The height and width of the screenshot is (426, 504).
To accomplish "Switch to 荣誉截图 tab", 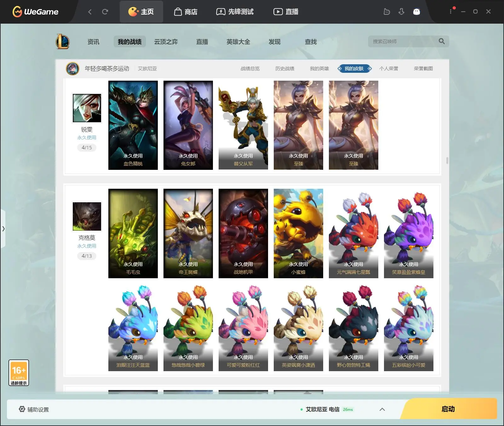I will (x=423, y=68).
